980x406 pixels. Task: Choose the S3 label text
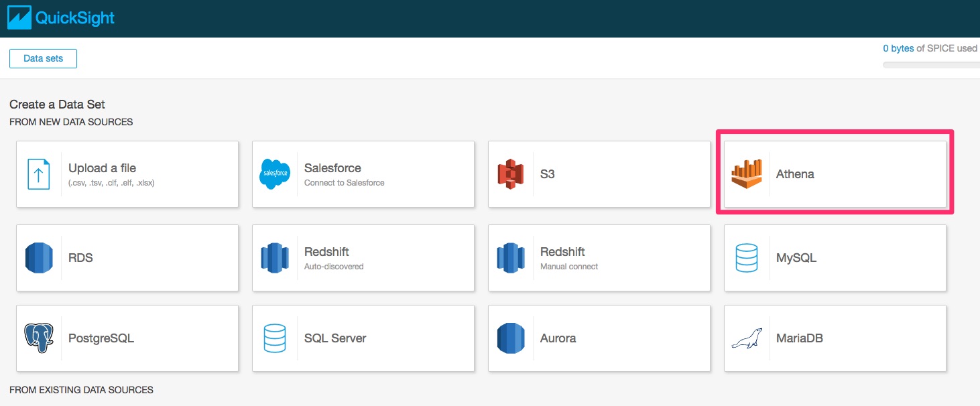(548, 174)
